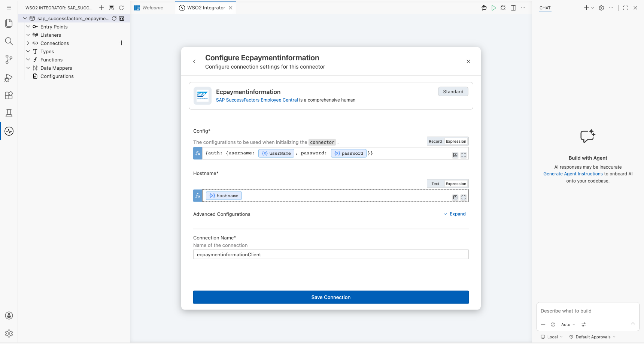Open Source Control view
The width and height of the screenshot is (644, 344).
pyautogui.click(x=9, y=59)
